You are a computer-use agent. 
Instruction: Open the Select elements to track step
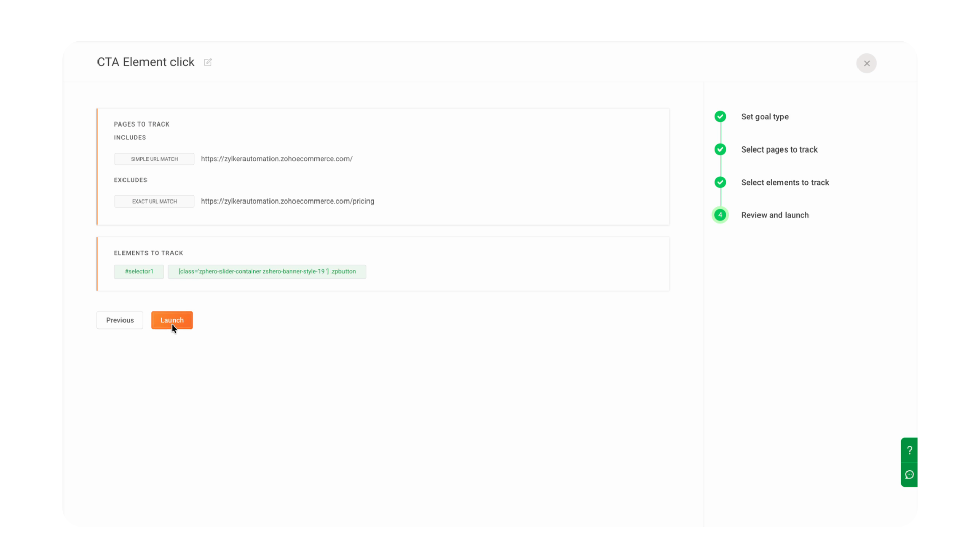[x=785, y=182]
